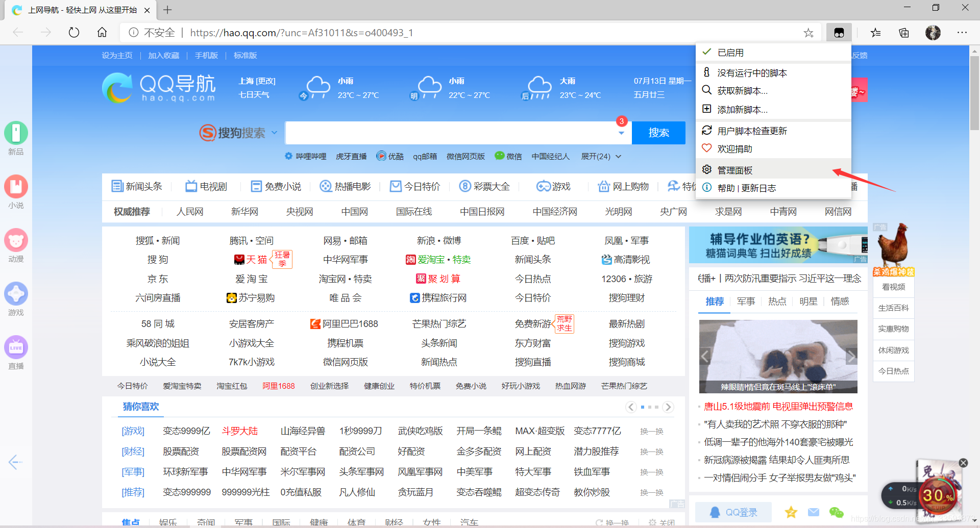Show previous news image with left arrow
The height and width of the screenshot is (528, 980).
click(705, 356)
